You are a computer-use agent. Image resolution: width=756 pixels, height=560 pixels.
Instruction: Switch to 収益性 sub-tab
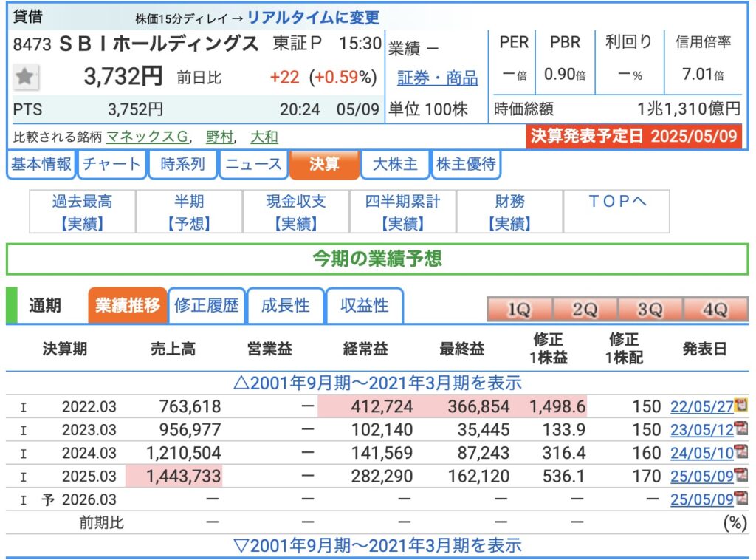[x=365, y=305]
